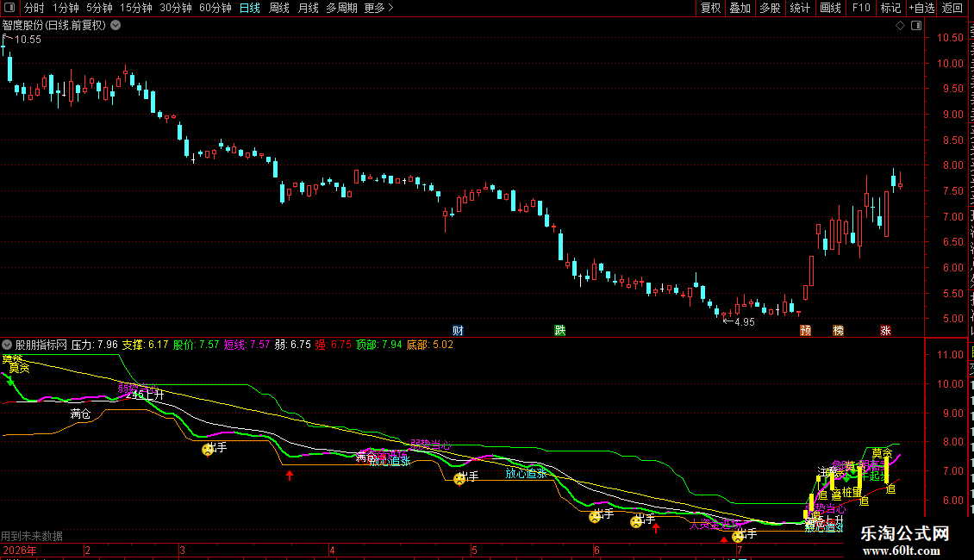Image resolution: width=974 pixels, height=560 pixels.
Task: Open indicator menu beside 股朋指标网
Action: point(7,345)
